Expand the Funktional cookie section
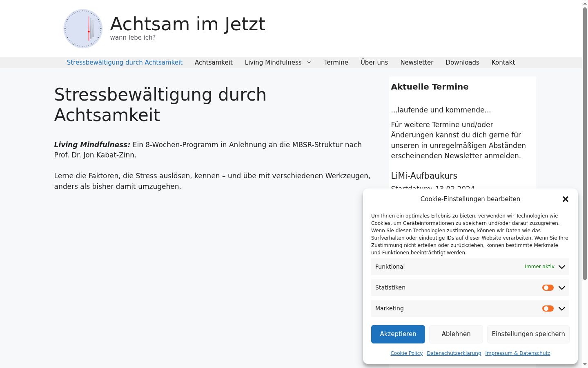 (x=561, y=267)
